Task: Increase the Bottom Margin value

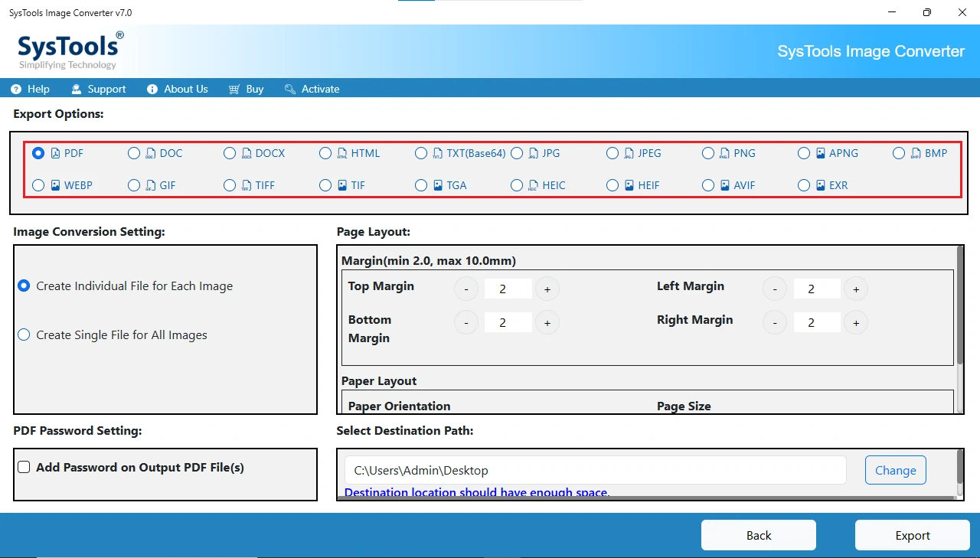Action: tap(547, 323)
